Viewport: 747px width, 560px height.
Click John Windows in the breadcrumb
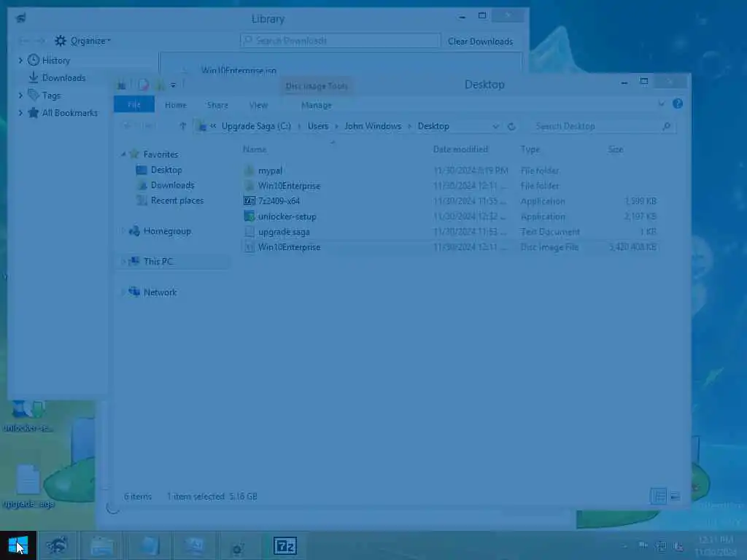coord(373,126)
